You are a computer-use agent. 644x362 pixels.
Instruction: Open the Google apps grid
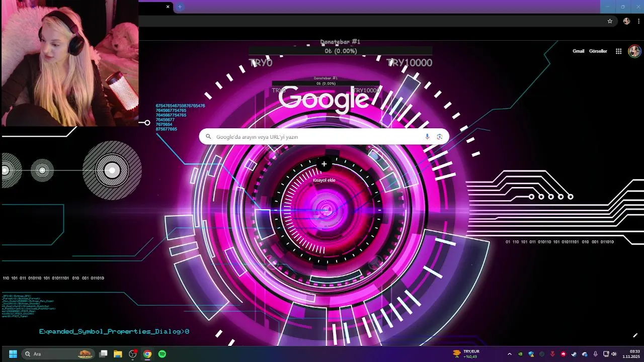click(x=619, y=51)
